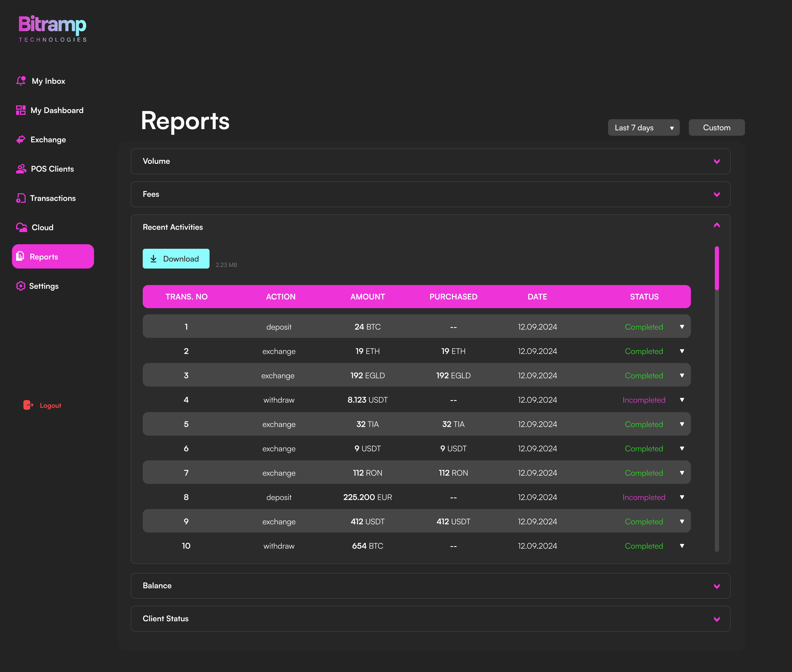This screenshot has width=792, height=672.
Task: Click the Cloud icon in sidebar
Action: [22, 228]
